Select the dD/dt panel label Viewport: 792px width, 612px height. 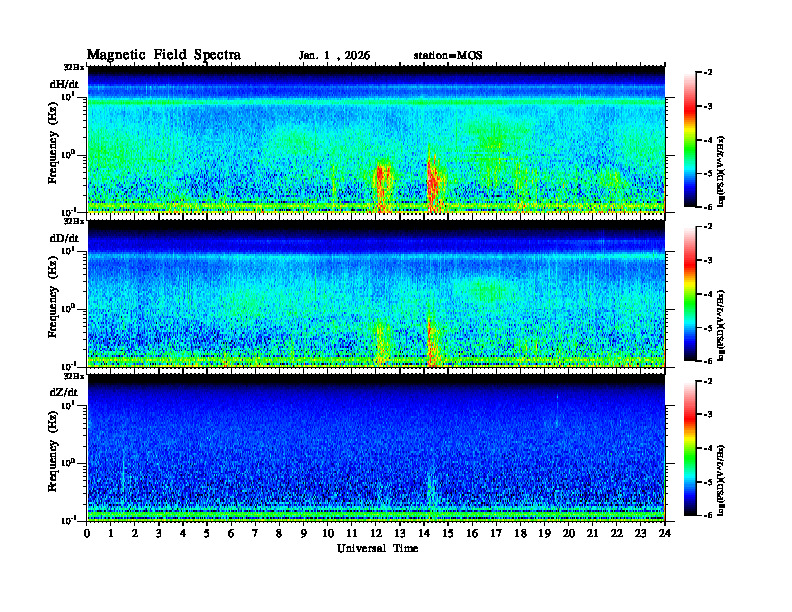pyautogui.click(x=64, y=238)
